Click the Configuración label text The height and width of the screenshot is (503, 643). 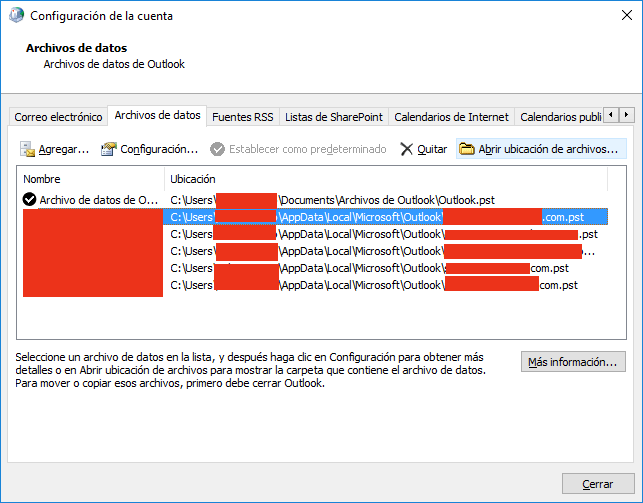[x=159, y=149]
